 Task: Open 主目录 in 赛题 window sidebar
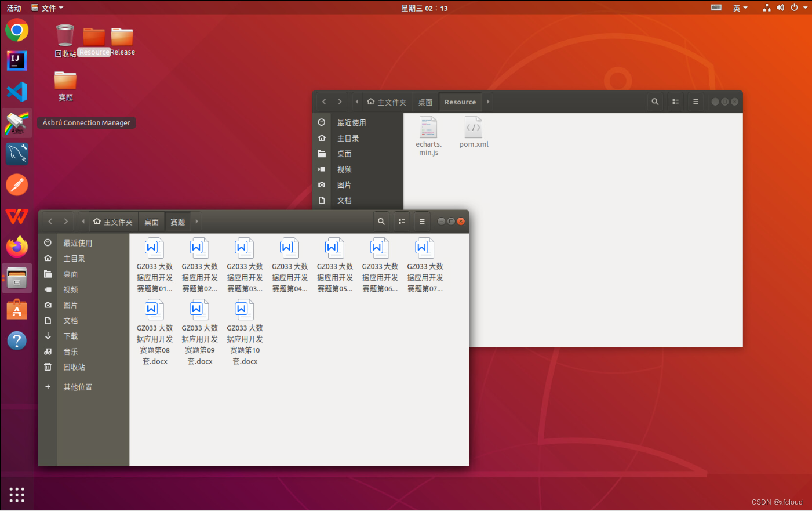84,259
